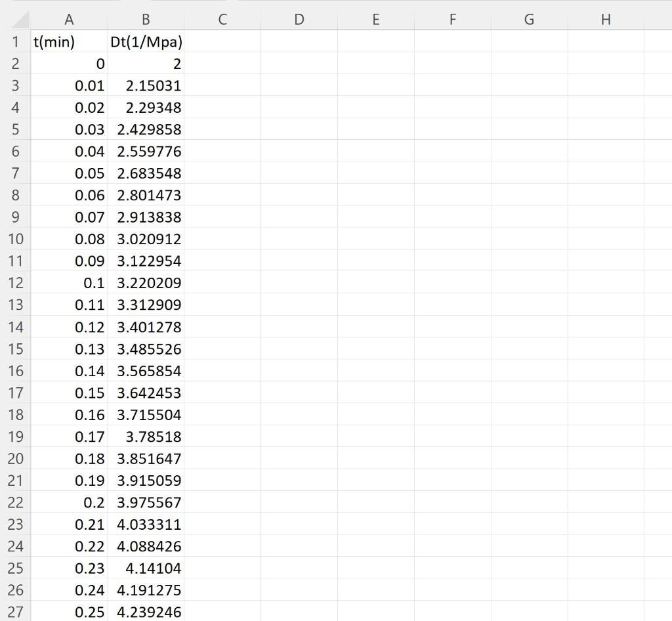Select the cell with value 0.1

[68, 283]
